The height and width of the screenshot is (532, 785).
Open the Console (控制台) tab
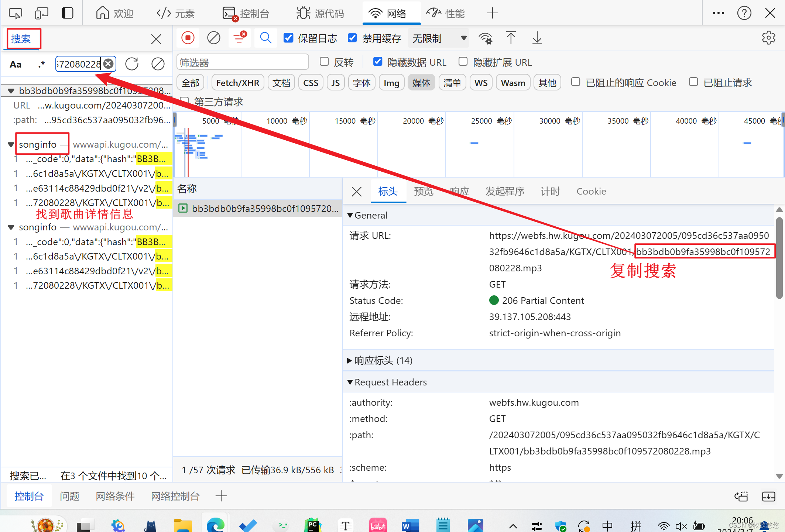(246, 14)
